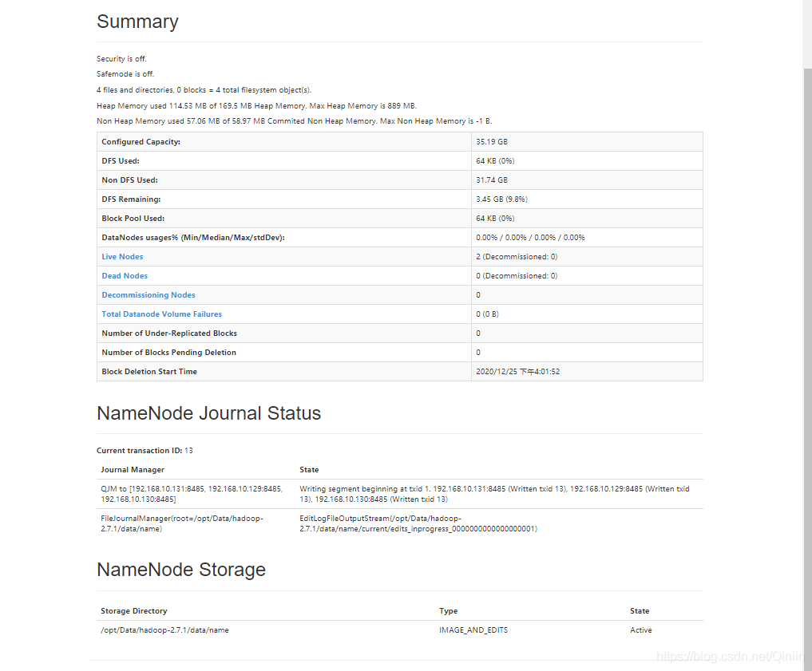Click the '2 (Decommissioned: 0)' value
The width and height of the screenshot is (812, 671).
517,257
